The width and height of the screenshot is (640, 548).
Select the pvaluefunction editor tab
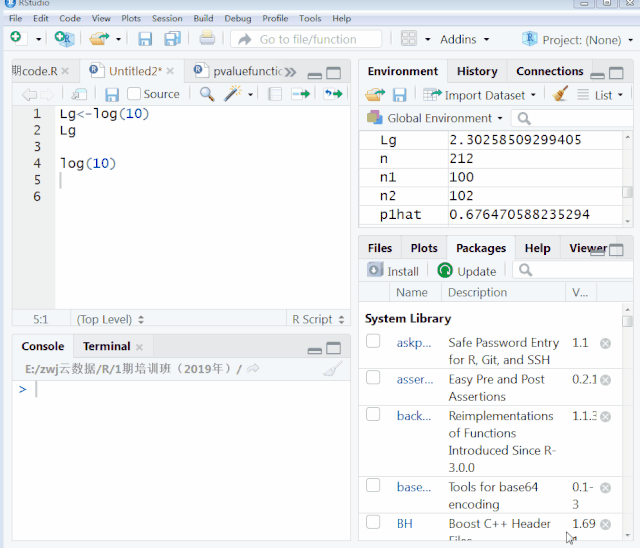240,71
